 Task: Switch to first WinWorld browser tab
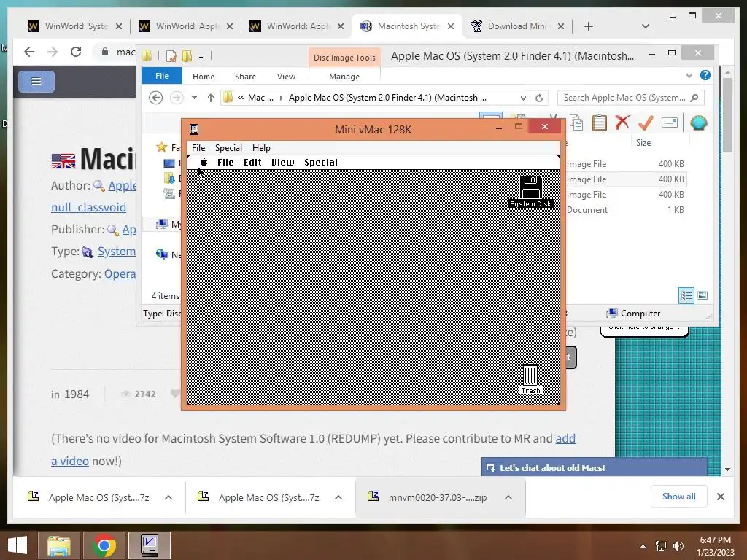(x=75, y=26)
